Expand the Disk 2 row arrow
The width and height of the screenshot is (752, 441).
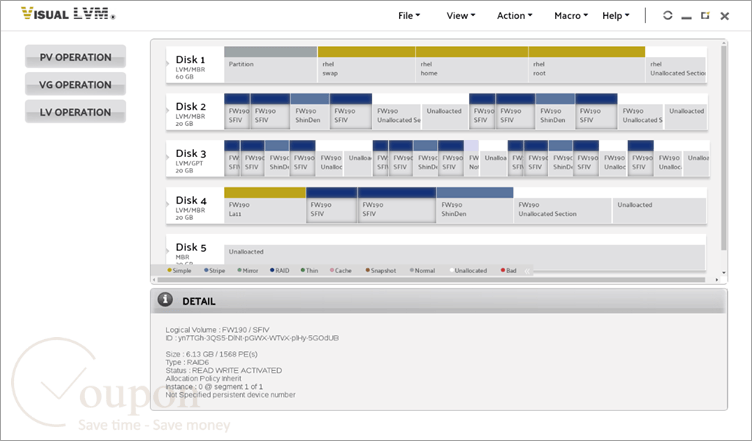point(168,110)
